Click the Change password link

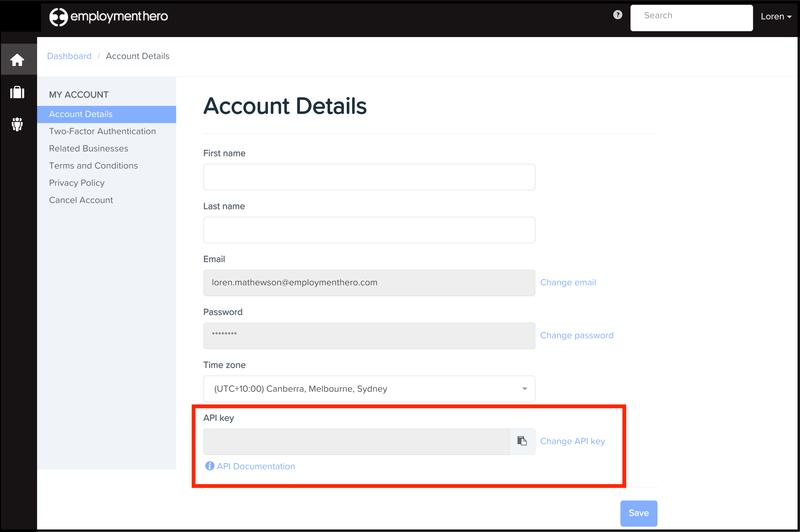tap(577, 336)
